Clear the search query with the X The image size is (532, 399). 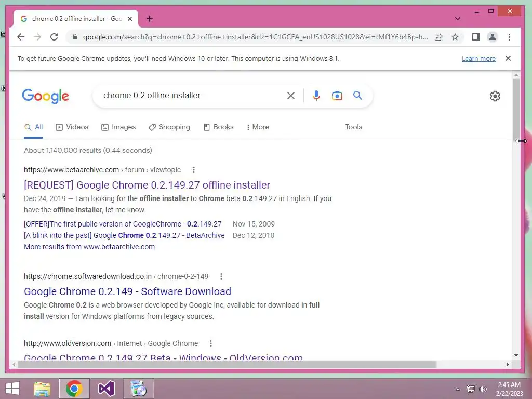point(291,96)
